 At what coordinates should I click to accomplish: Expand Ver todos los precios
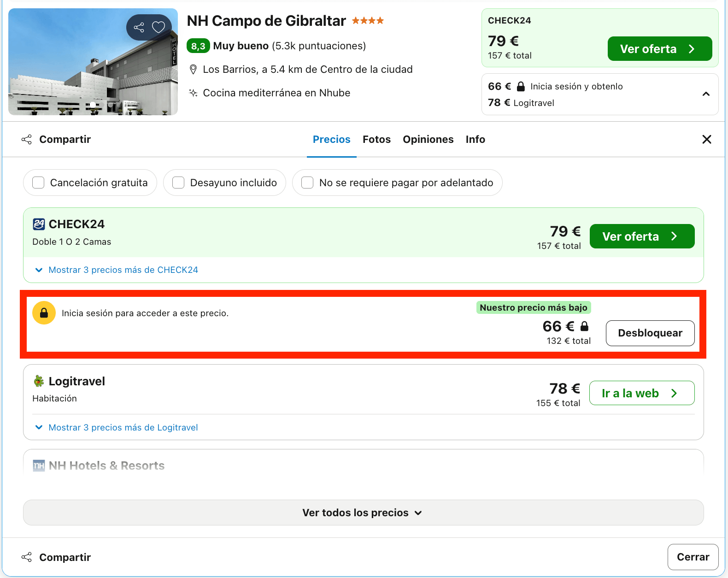click(363, 513)
